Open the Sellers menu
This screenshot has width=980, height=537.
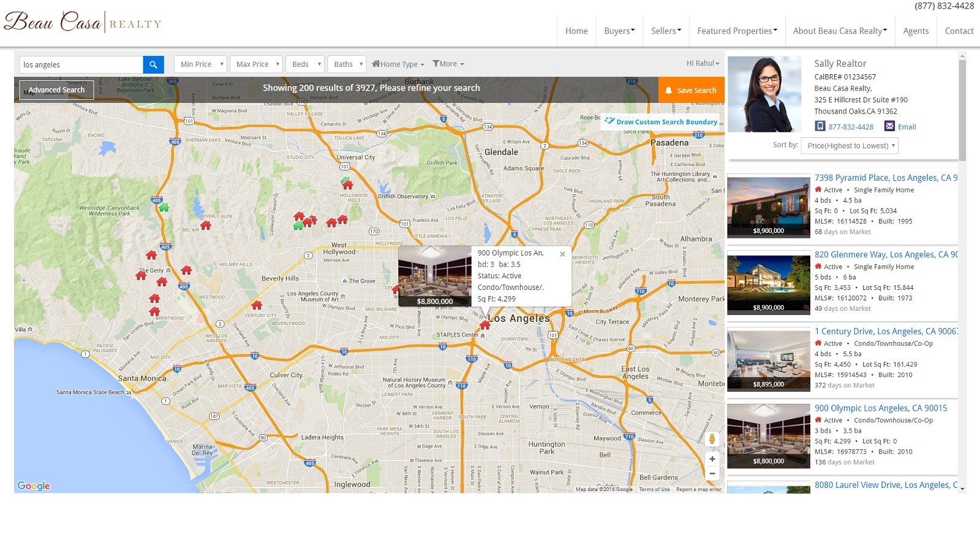(666, 31)
